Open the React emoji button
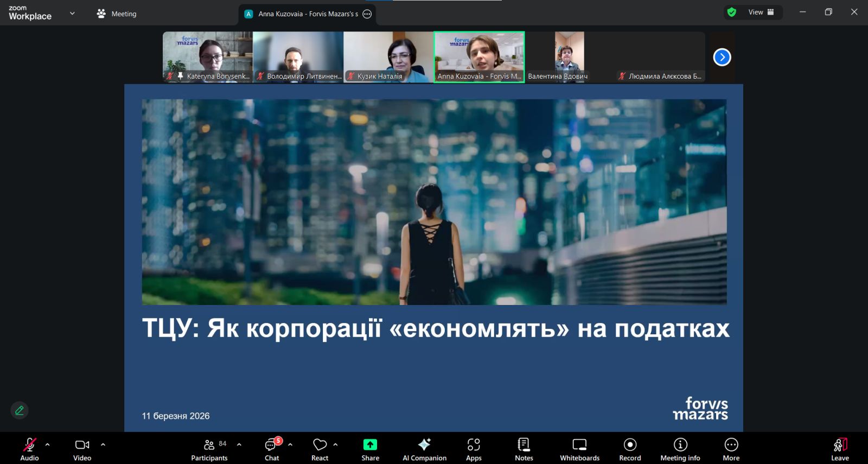Image resolution: width=868 pixels, height=464 pixels. click(320, 449)
